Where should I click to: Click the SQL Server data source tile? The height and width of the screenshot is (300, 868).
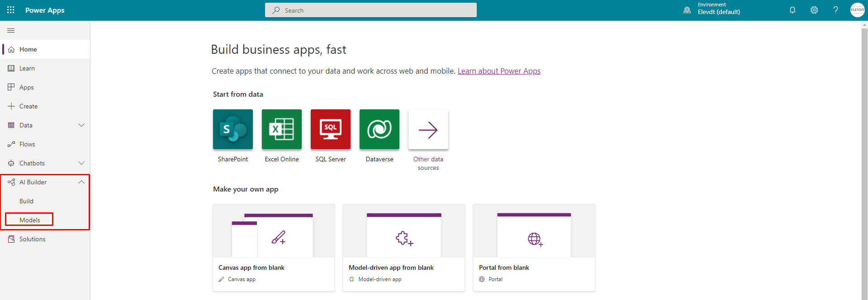[331, 129]
